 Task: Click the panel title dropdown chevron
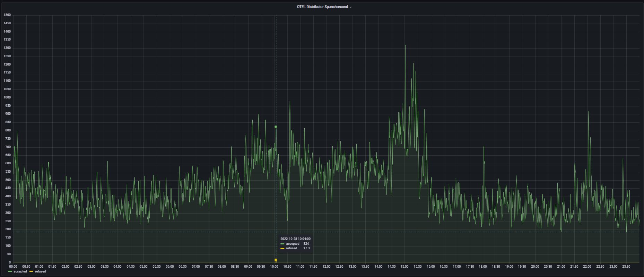click(351, 7)
